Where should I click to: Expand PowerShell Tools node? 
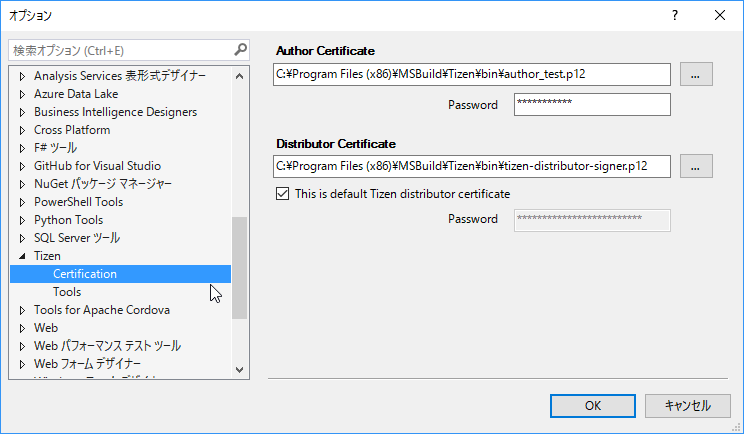[x=22, y=202]
